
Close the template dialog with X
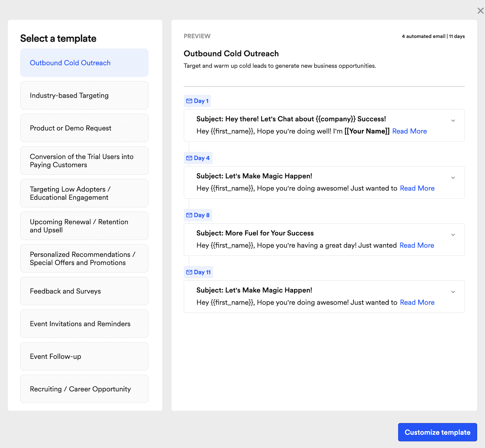pyautogui.click(x=480, y=11)
